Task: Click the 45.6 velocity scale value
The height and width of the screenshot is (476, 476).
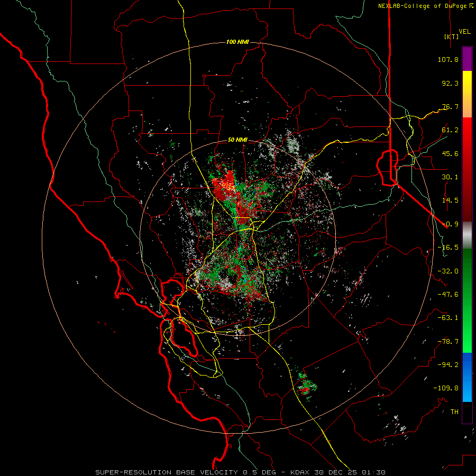Action: 450,153
